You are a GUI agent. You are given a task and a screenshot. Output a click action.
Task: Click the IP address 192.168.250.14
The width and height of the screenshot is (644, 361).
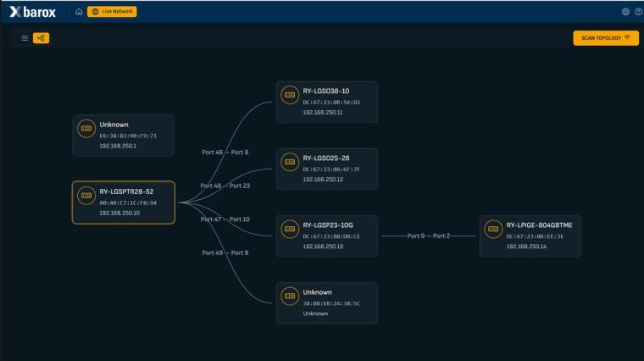[526, 247]
